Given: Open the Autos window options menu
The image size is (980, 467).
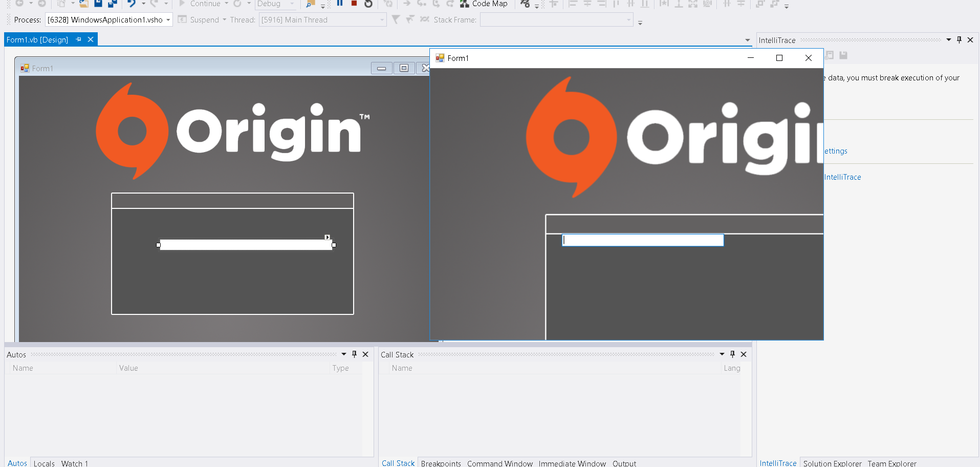Looking at the screenshot, I should [343, 354].
